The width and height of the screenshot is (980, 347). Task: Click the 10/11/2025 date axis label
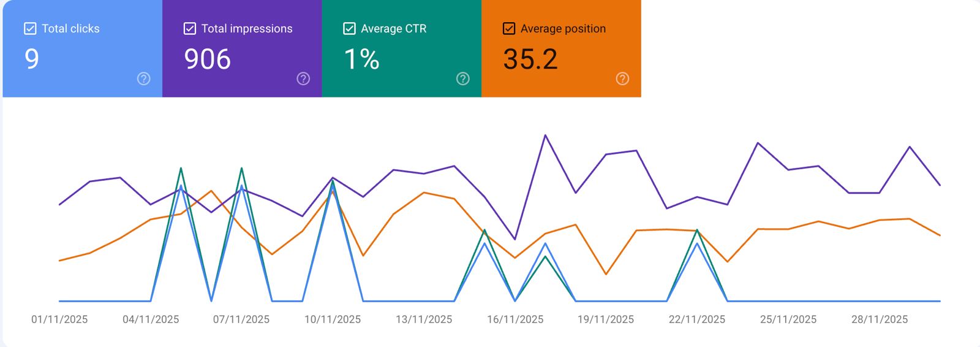(x=333, y=319)
